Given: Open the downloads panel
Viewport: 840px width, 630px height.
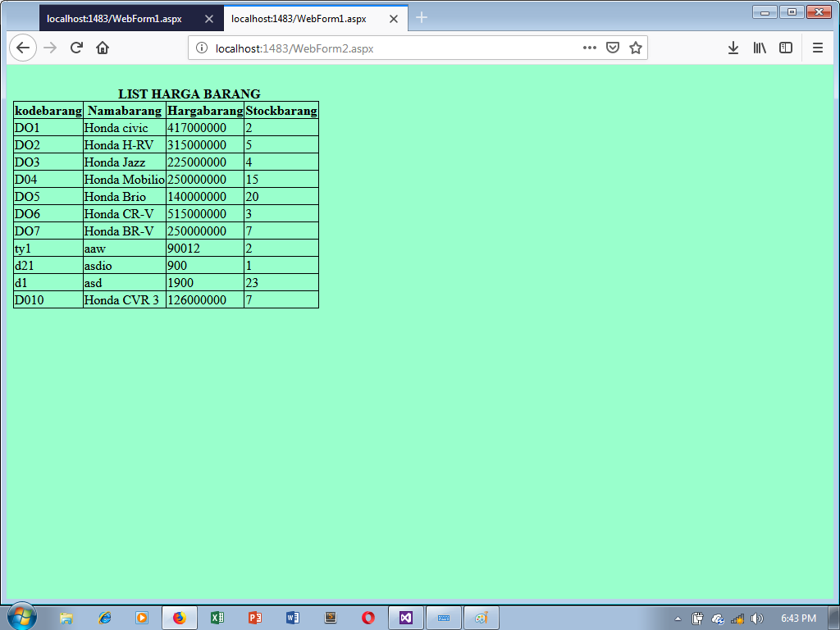Looking at the screenshot, I should 733,48.
